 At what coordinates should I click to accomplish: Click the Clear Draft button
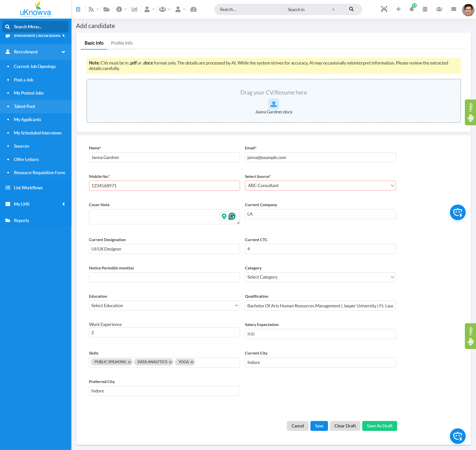345,426
